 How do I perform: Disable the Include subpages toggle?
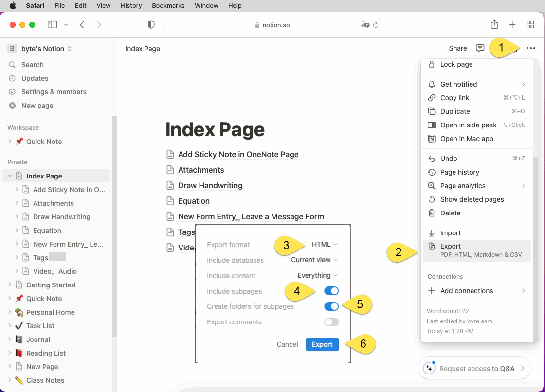[x=331, y=291]
